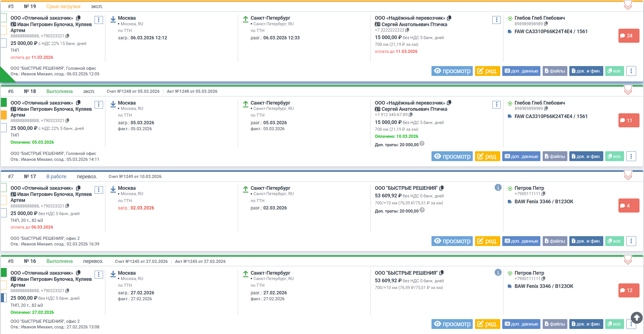Click ред. edit button for order № 17
Screen dimensions: 644x334
[487, 241]
